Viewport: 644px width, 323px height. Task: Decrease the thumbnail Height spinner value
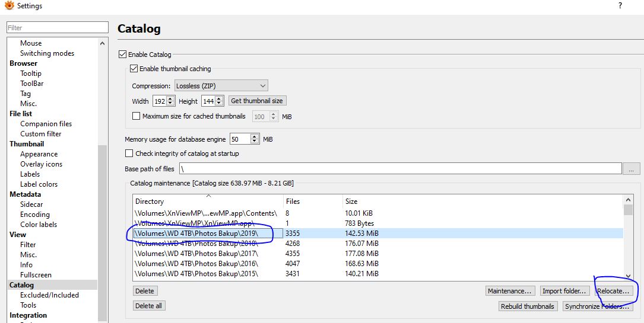(x=220, y=104)
